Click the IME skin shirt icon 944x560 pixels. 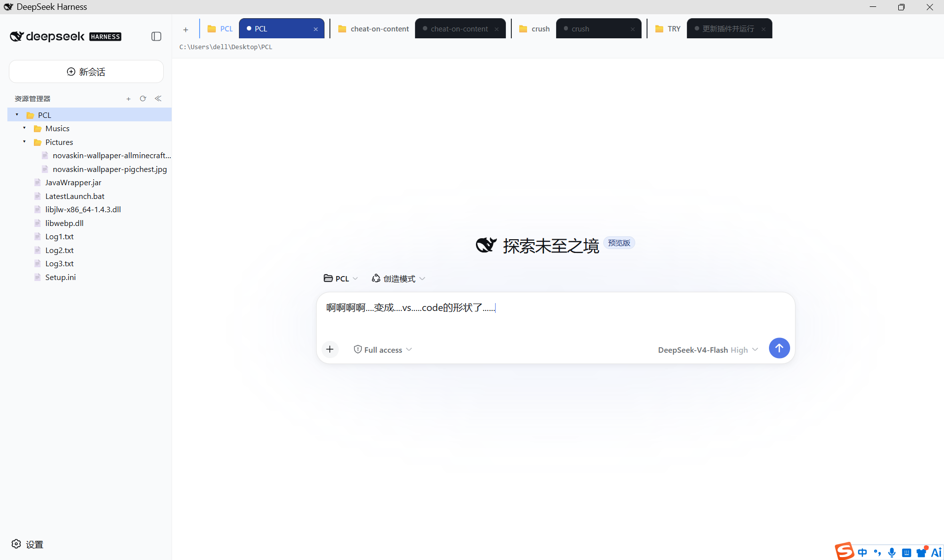(x=921, y=553)
